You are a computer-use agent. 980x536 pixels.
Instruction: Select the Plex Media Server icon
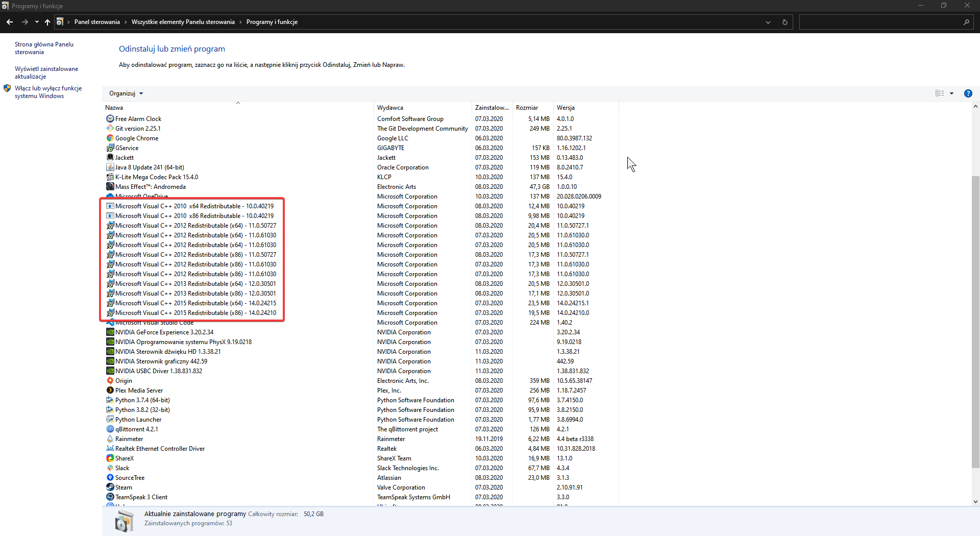(x=110, y=391)
